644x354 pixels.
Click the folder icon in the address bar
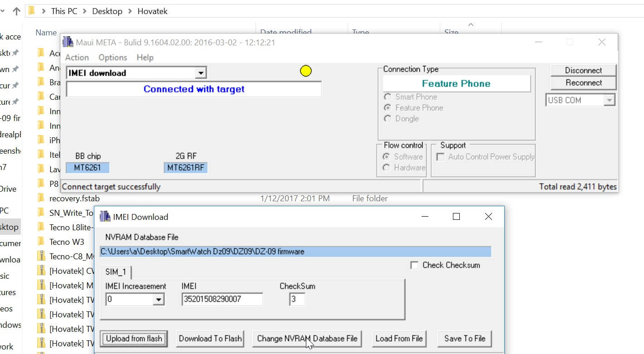click(x=30, y=11)
